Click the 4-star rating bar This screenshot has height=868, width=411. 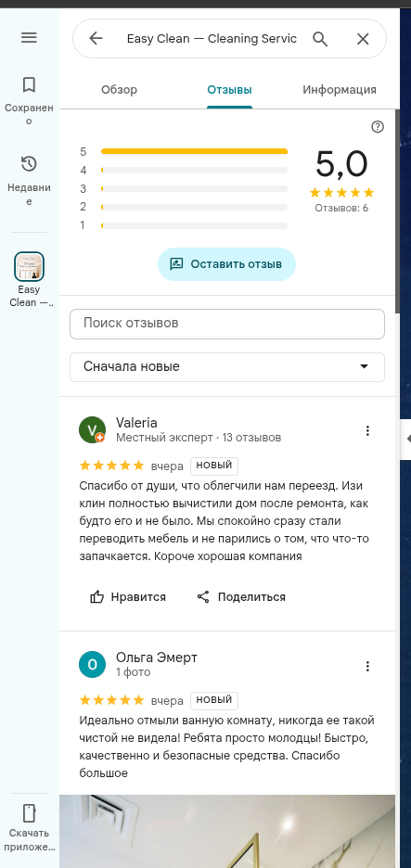(194, 170)
